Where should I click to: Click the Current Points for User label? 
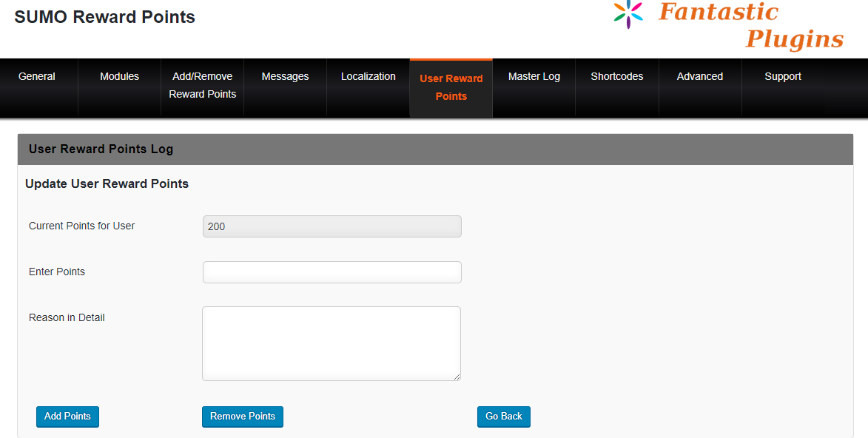[82, 226]
